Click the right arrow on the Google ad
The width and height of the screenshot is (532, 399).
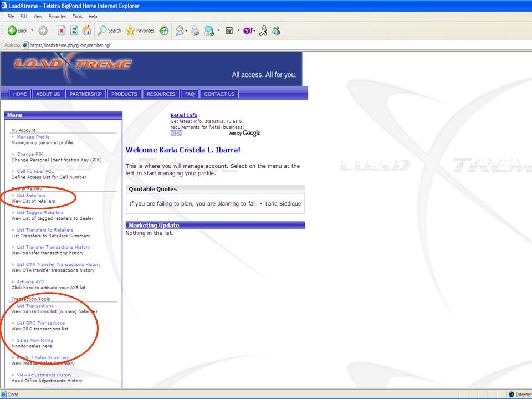(179, 133)
